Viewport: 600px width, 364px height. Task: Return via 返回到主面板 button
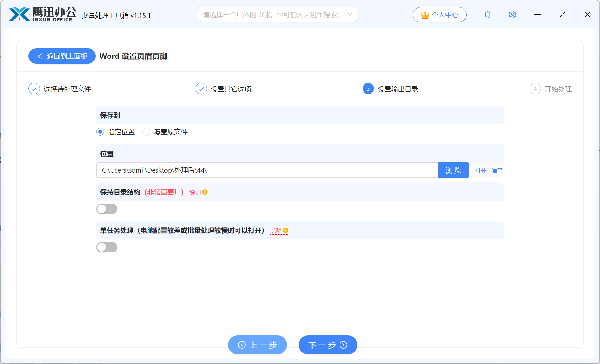click(62, 56)
